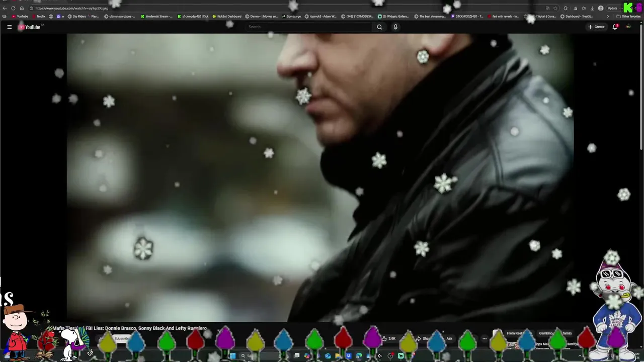
Task: Open the split screen toolbar icon
Action: [x=547, y=8]
